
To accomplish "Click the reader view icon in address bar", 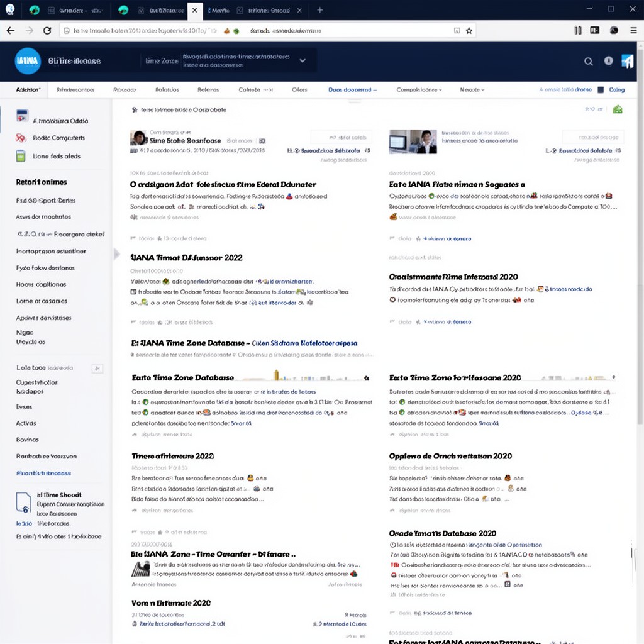I will click(457, 31).
